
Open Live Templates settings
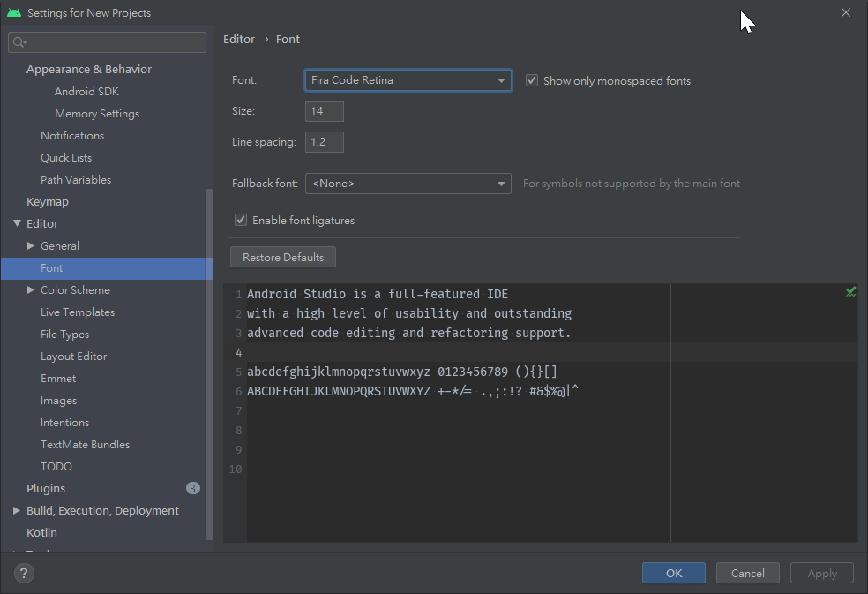click(78, 312)
